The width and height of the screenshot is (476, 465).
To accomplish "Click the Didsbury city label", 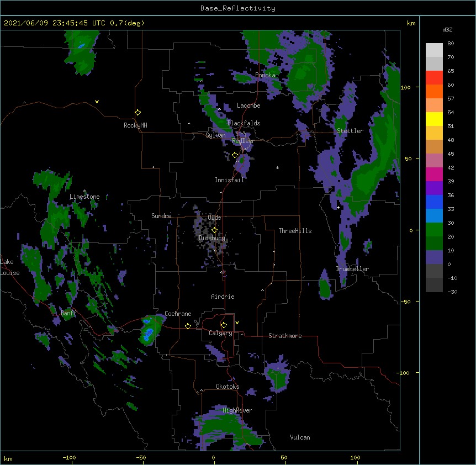I will point(211,238).
